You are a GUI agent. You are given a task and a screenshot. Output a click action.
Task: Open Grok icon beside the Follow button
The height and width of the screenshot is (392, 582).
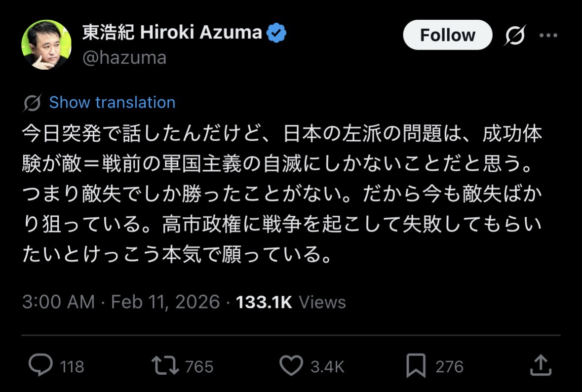pyautogui.click(x=515, y=36)
